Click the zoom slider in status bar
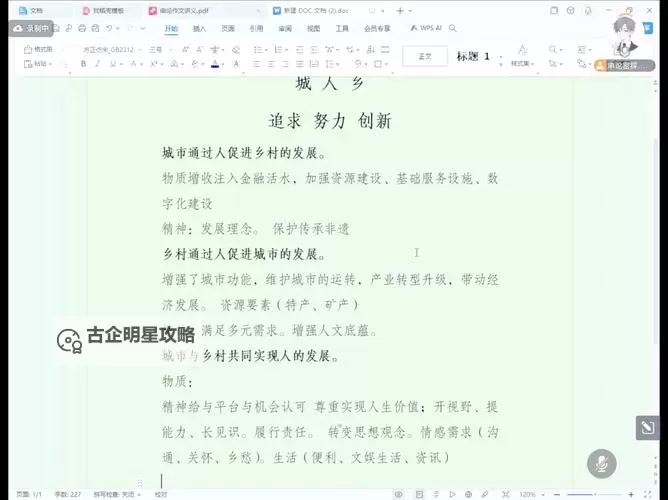668x500 pixels. pyautogui.click(x=594, y=494)
